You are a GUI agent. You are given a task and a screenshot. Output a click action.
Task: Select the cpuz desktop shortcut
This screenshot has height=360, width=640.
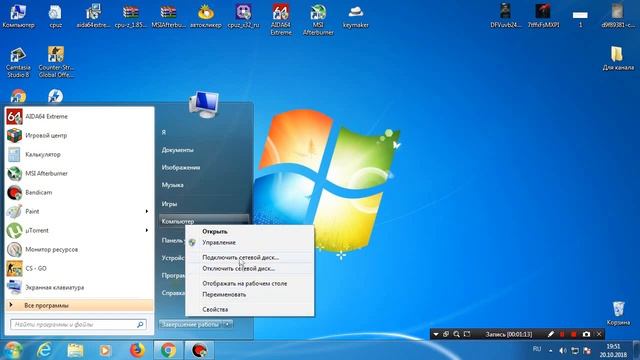pyautogui.click(x=56, y=16)
